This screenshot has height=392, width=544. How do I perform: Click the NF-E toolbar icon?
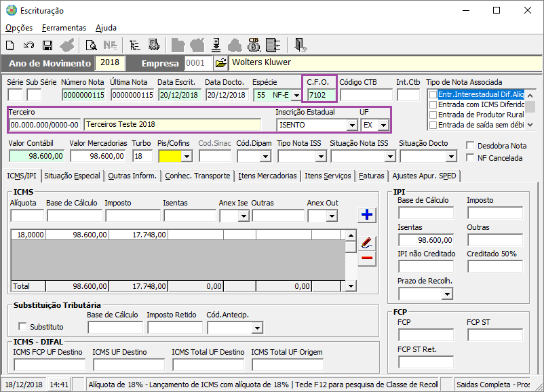(111, 45)
